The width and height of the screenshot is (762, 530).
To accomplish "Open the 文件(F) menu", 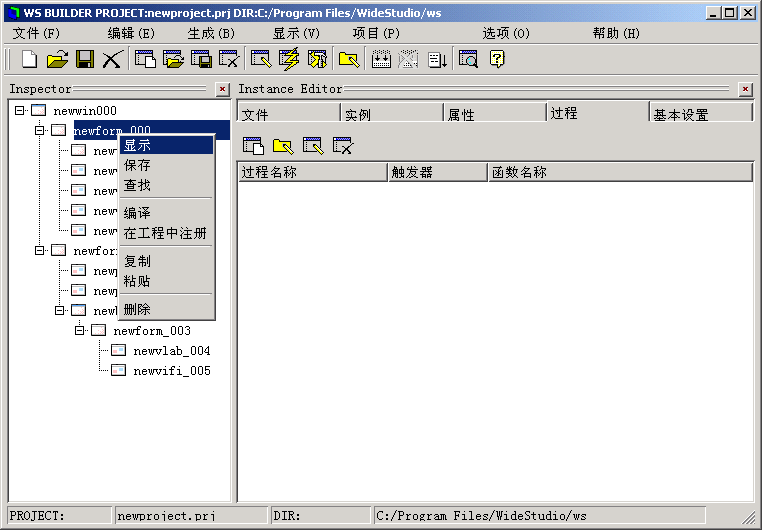I will point(36,33).
